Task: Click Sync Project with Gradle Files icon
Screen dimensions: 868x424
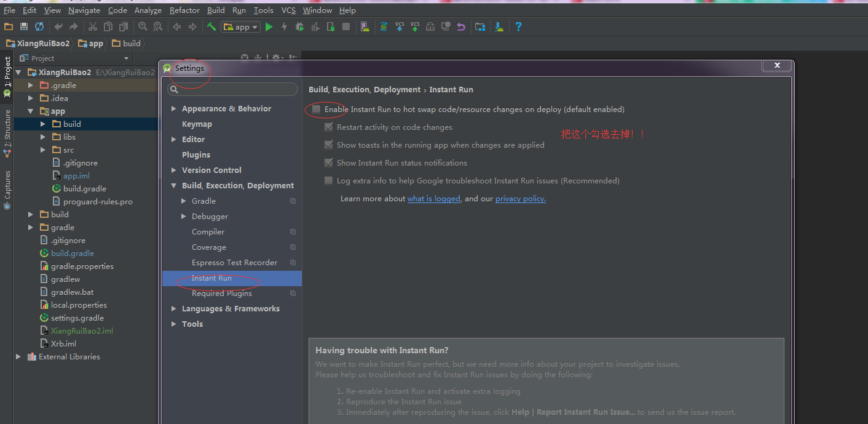Action: click(x=384, y=26)
